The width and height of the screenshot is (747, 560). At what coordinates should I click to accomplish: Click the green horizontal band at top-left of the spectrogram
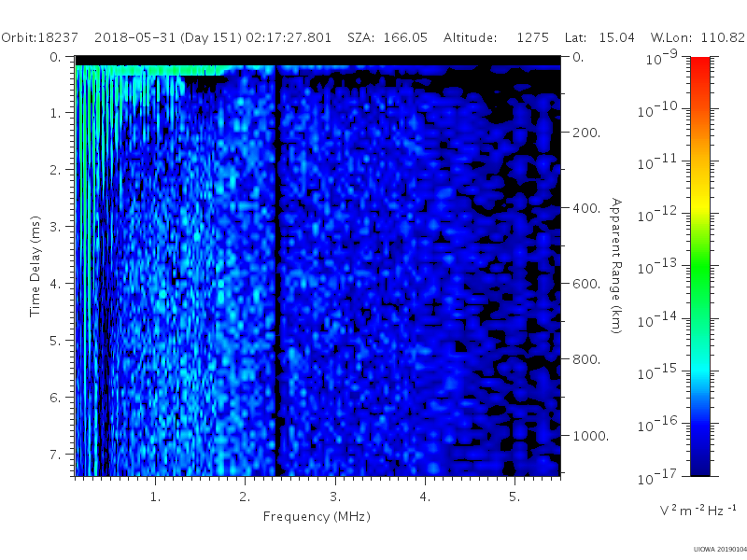click(150, 71)
